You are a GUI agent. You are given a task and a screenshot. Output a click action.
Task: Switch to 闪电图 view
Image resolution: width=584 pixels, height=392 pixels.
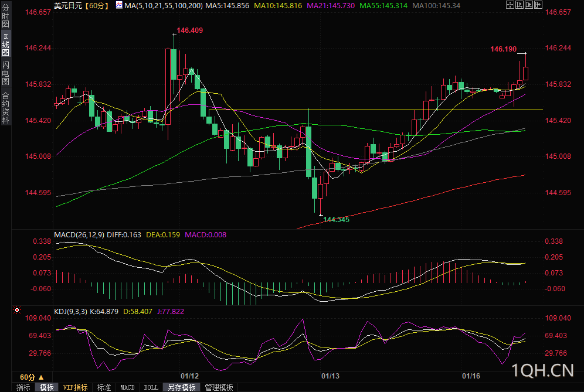6,73
